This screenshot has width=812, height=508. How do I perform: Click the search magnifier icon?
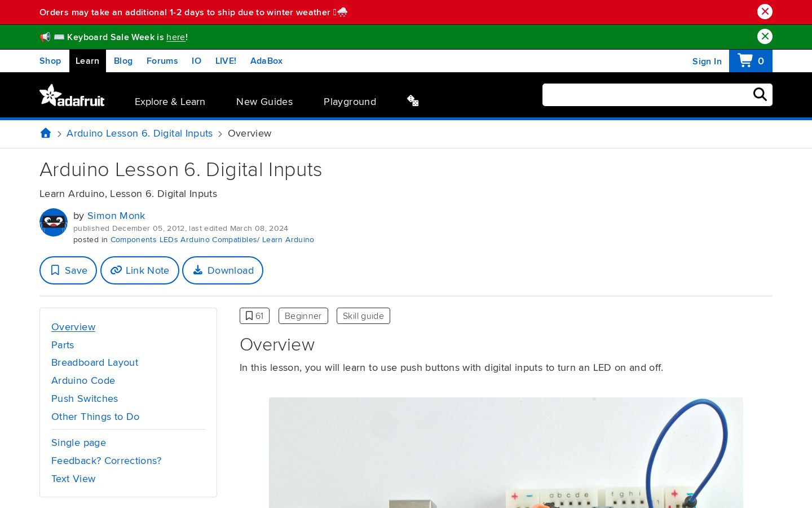pos(760,95)
